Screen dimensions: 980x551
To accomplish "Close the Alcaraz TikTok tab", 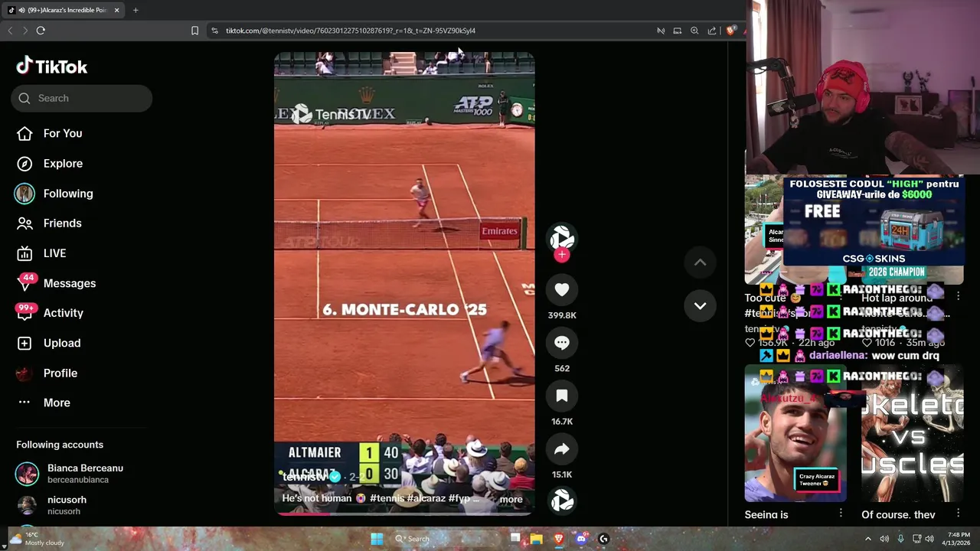I will pyautogui.click(x=116, y=10).
